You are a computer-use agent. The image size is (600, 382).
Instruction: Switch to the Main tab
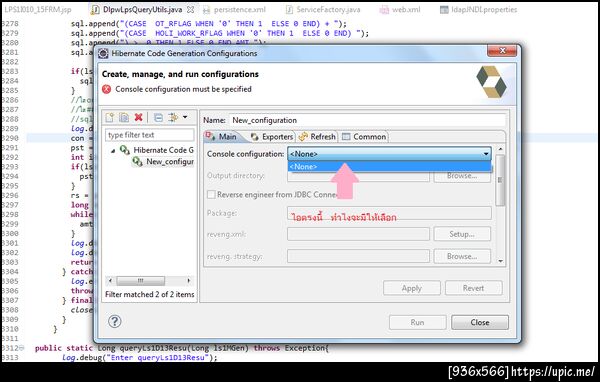[222, 137]
